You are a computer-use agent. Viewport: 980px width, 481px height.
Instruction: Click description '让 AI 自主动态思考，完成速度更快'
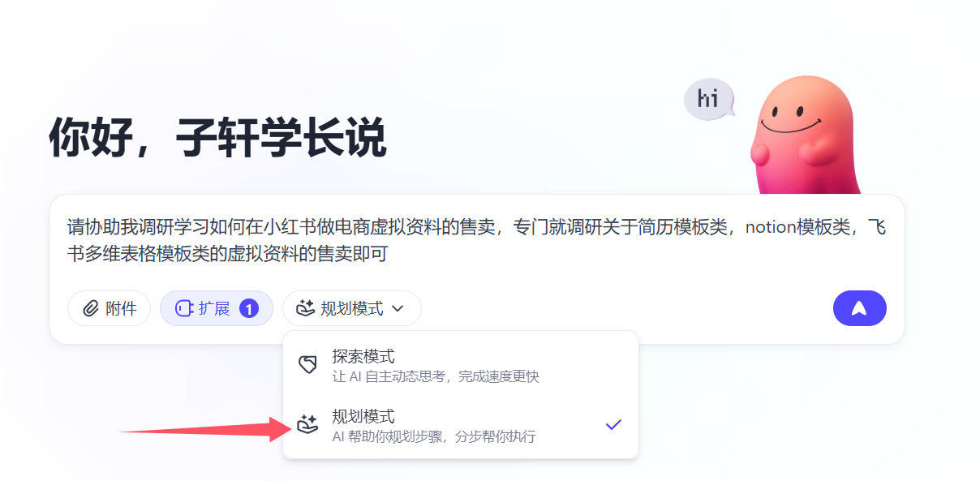[x=436, y=376]
